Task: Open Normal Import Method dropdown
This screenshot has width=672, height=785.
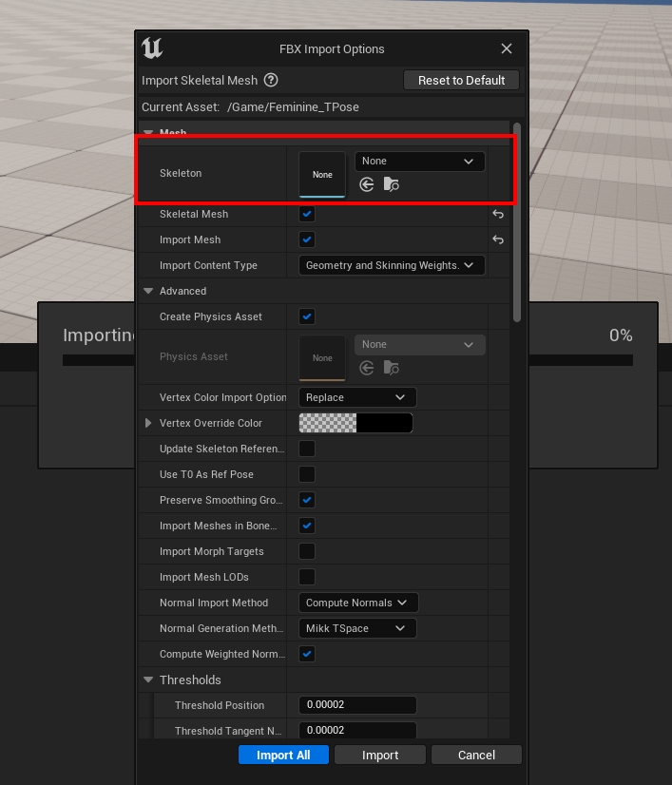Action: pyautogui.click(x=358, y=603)
